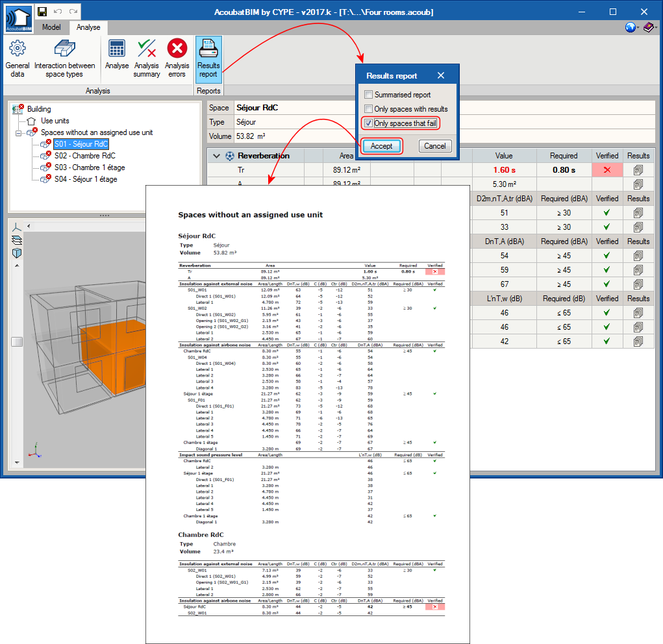This screenshot has width=663, height=644.
Task: Switch to the Model tab
Action: click(51, 27)
